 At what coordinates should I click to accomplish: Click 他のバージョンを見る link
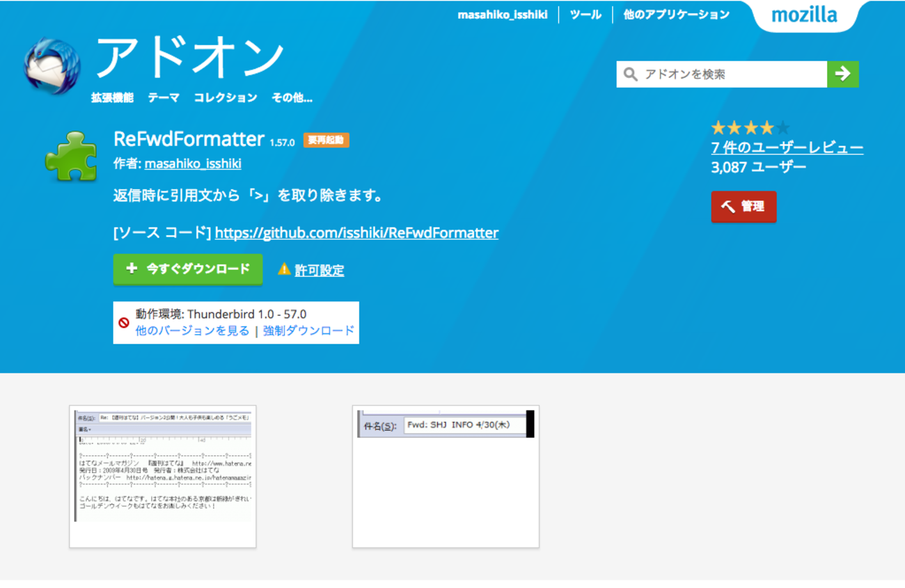pos(192,331)
